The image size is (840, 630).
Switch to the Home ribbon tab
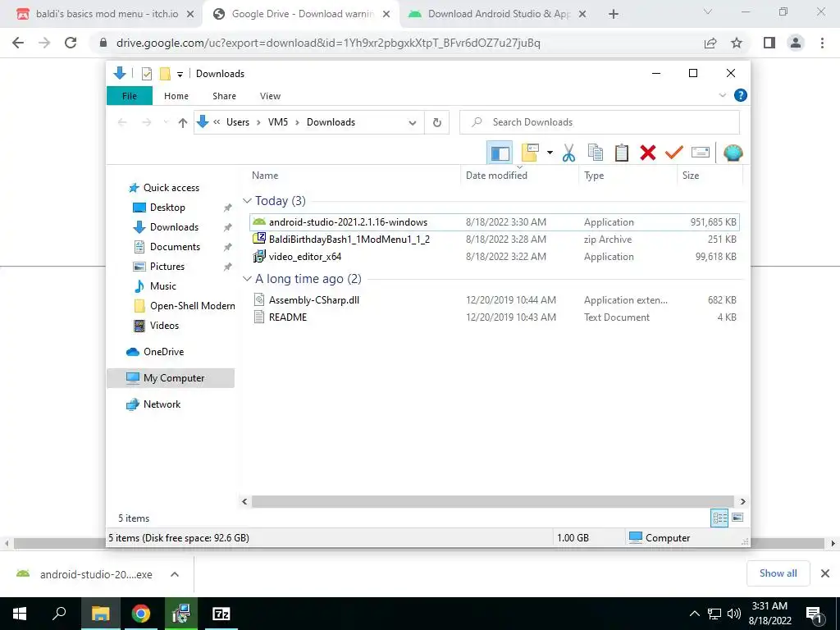(176, 96)
